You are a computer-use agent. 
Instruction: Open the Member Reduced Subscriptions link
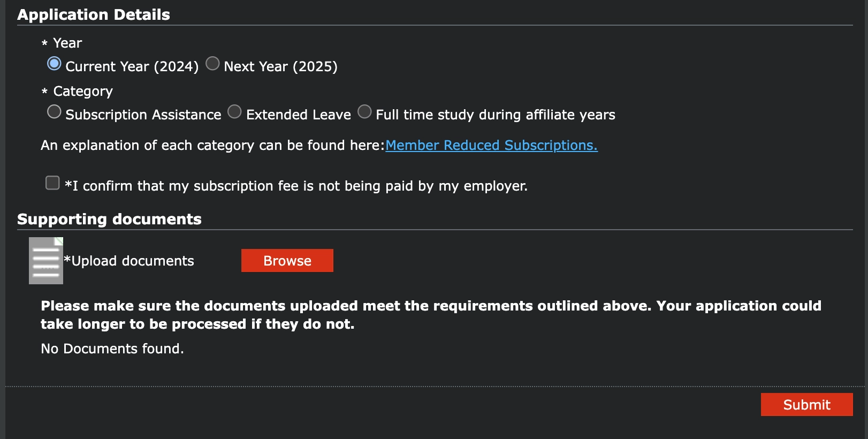(491, 145)
